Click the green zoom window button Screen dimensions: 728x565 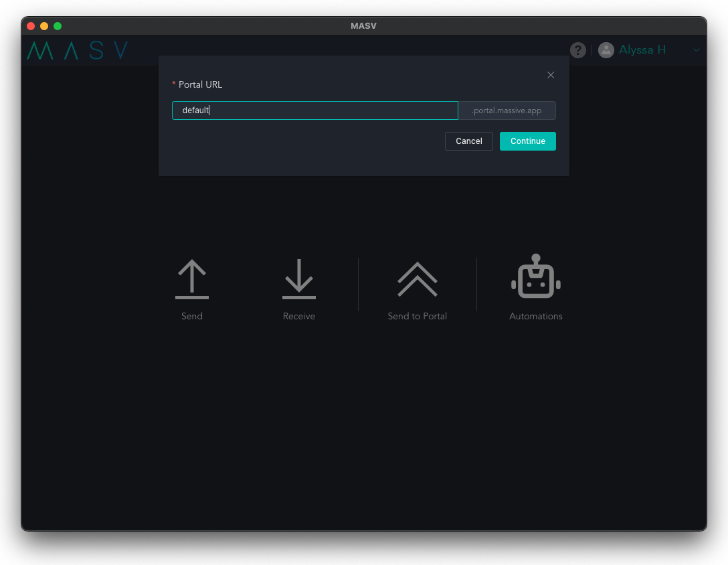(58, 26)
